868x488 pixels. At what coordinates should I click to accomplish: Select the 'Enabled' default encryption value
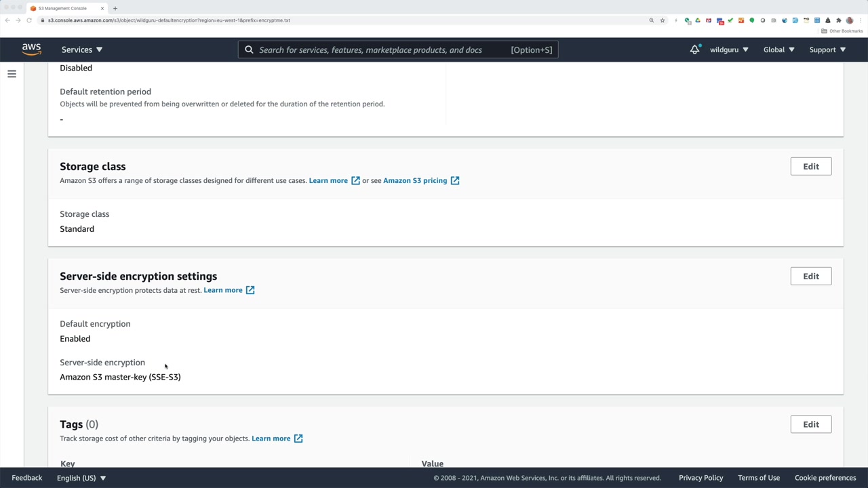(75, 339)
